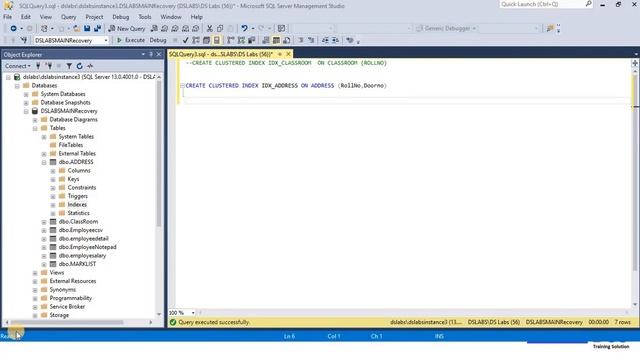Execute the current query

(x=131, y=40)
